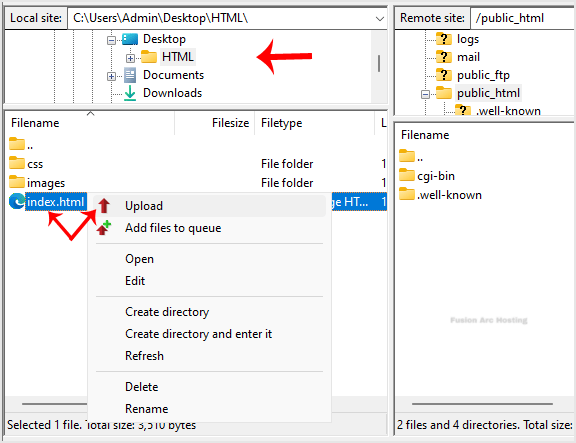Select Documents in the local tree
Image resolution: width=576 pixels, height=443 pixels.
pos(173,75)
